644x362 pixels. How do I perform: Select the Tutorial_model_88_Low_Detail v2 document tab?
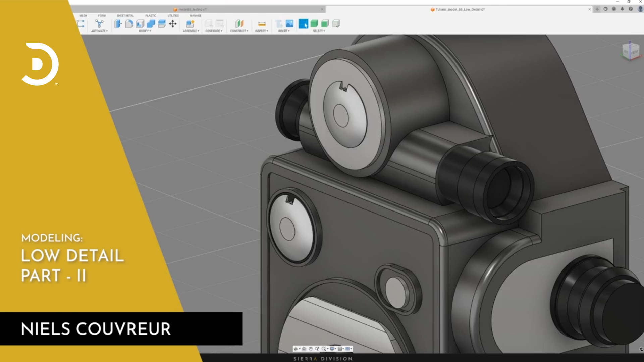coord(458,9)
